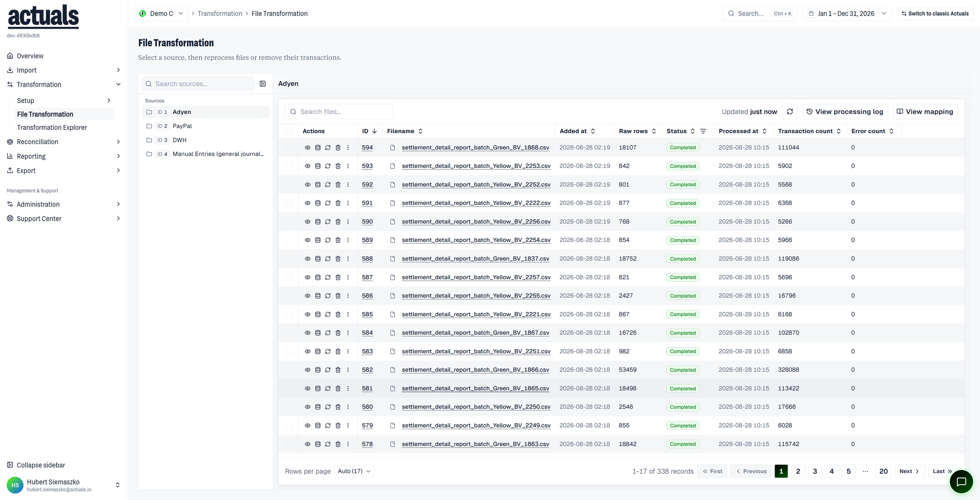The image size is (980, 500).
Task: Refresh the file list with the reload icon
Action: coord(790,112)
